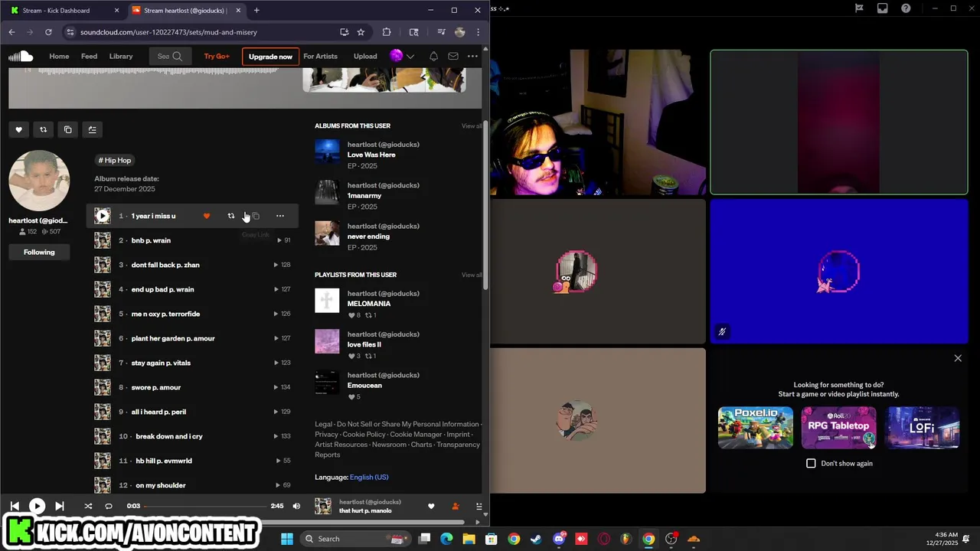Open the MELOMANIA playlist

369,304
